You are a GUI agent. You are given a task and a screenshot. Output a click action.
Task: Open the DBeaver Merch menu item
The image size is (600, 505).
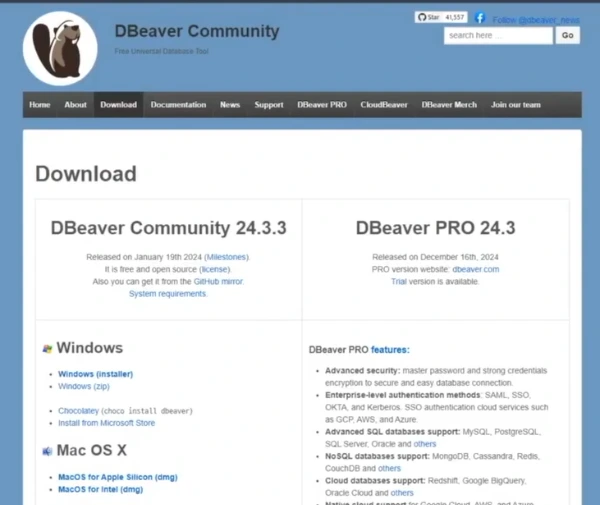pyautogui.click(x=449, y=105)
